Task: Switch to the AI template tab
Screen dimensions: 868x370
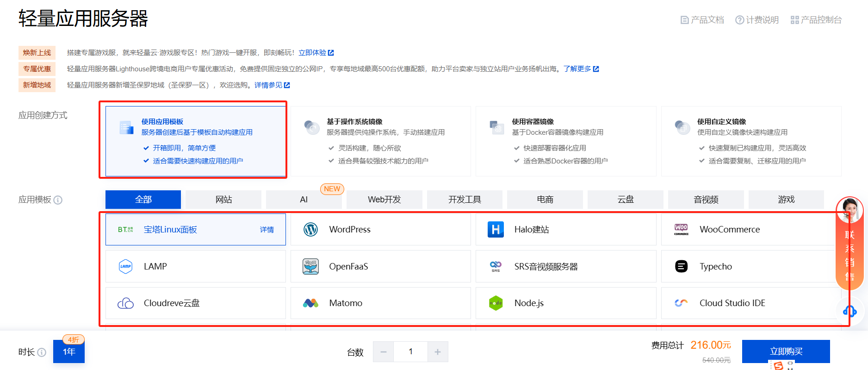Action: pyautogui.click(x=304, y=200)
